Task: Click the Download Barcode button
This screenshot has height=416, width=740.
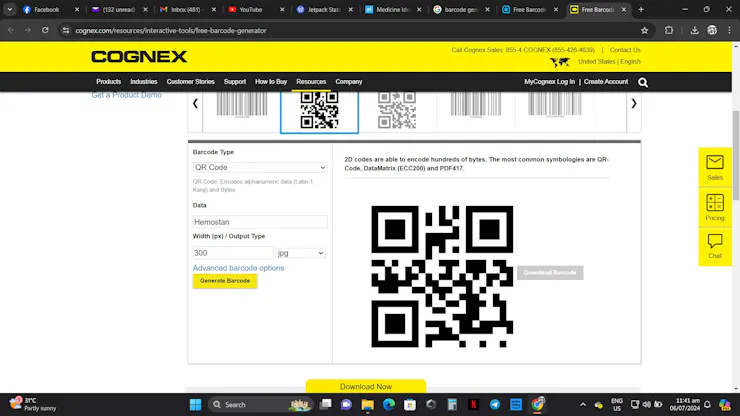Action: click(550, 272)
